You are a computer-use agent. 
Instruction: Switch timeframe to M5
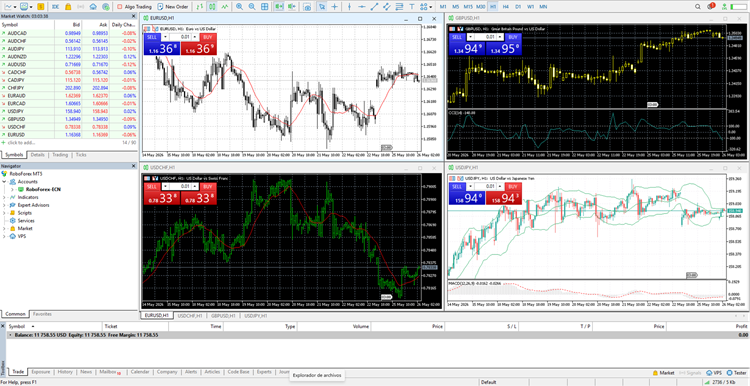pyautogui.click(x=455, y=7)
